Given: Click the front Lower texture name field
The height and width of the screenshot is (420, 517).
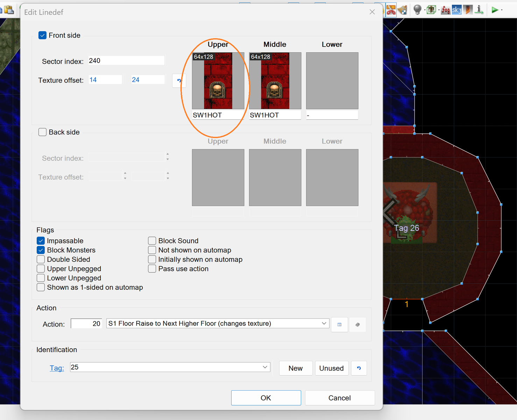Looking at the screenshot, I should (x=332, y=115).
